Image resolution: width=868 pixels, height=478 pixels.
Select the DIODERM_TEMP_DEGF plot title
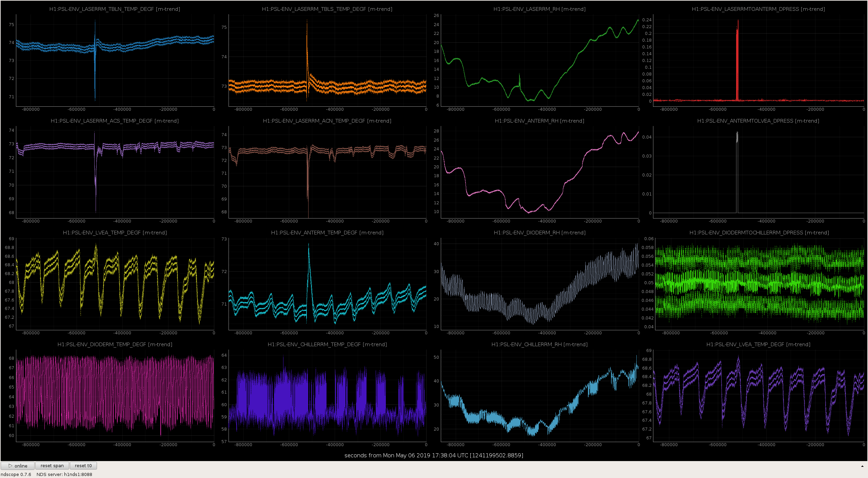pos(115,345)
